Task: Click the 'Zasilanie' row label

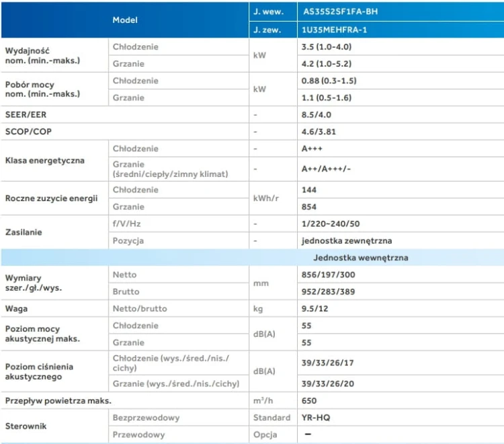Action: (x=24, y=232)
